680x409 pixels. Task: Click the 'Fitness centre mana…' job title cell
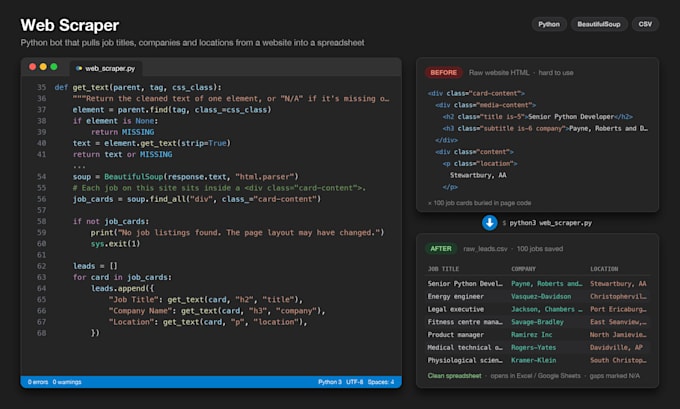pos(465,322)
